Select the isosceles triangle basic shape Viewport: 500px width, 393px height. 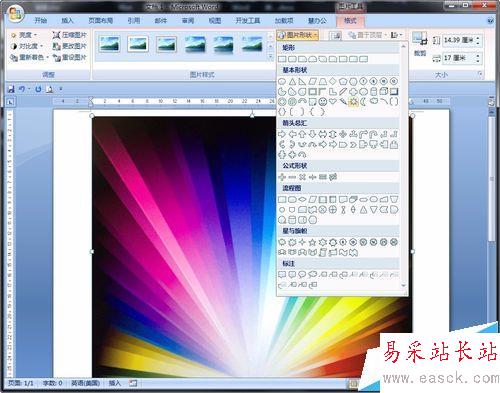pos(292,81)
